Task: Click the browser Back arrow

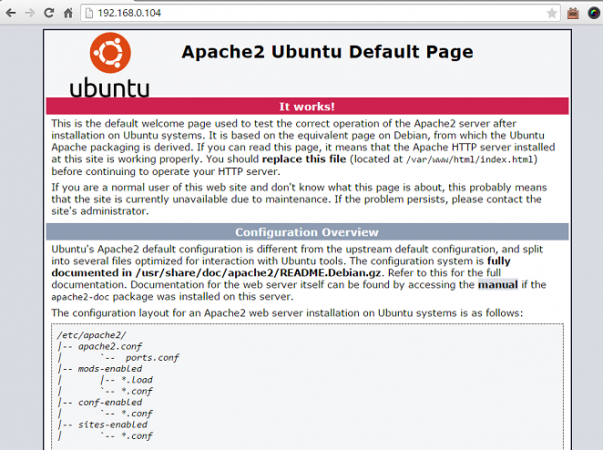Action: click(11, 13)
